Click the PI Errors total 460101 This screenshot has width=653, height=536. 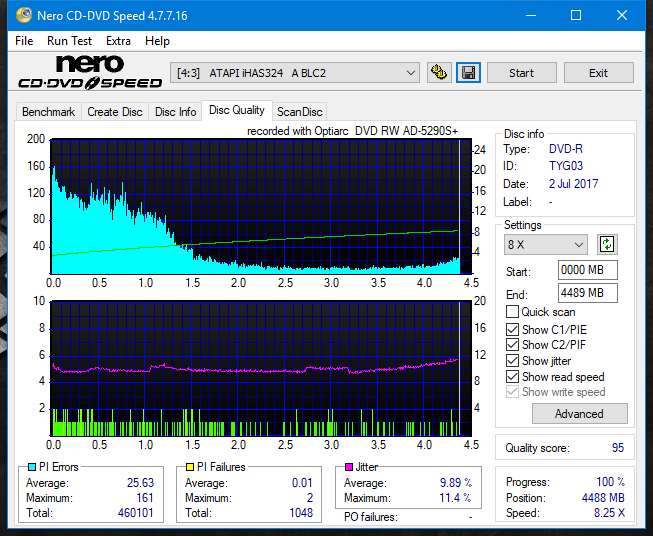coord(136,513)
